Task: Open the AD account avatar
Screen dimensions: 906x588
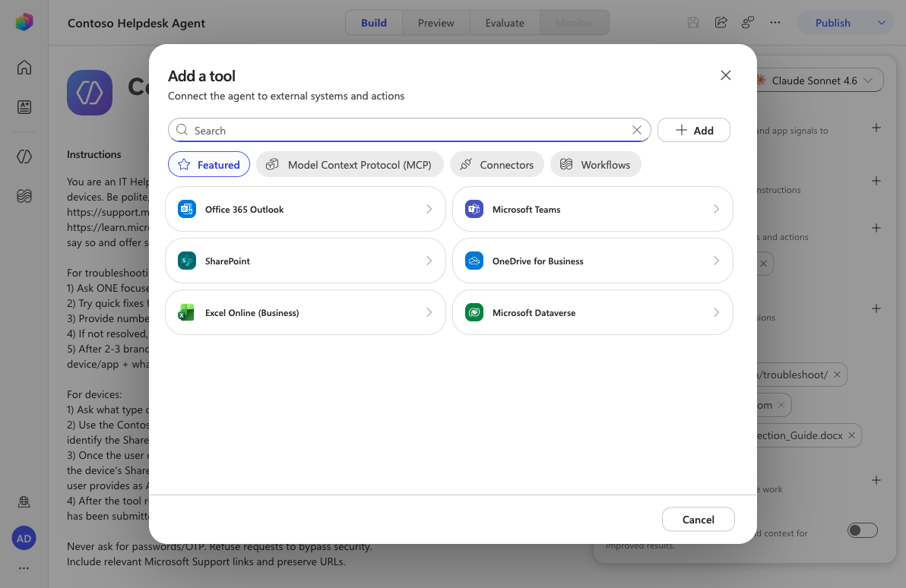Action: pyautogui.click(x=24, y=539)
